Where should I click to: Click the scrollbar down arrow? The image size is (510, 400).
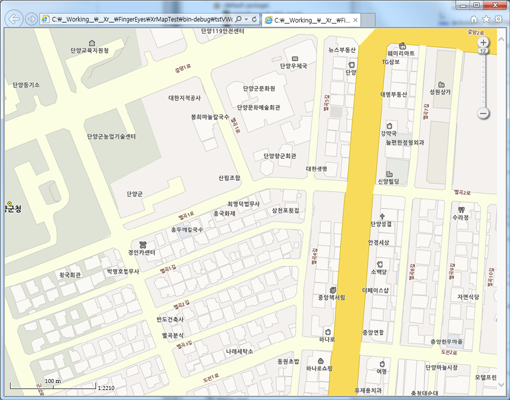tap(501, 385)
